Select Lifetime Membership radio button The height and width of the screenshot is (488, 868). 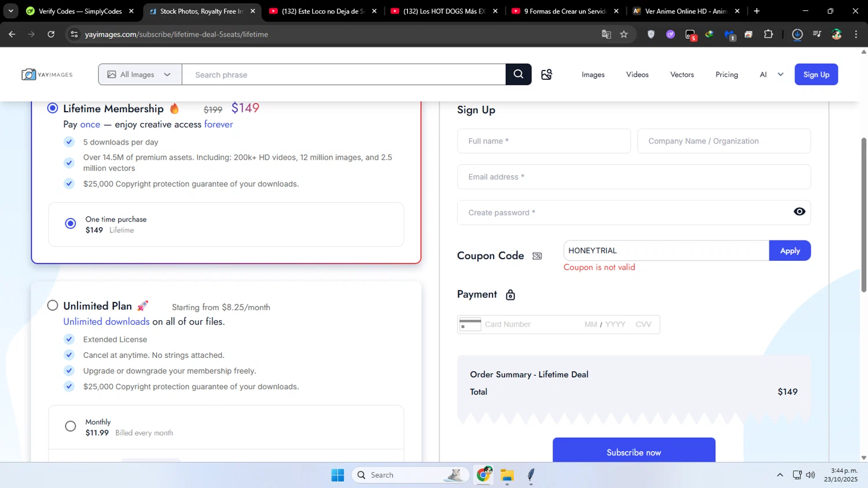click(x=53, y=108)
